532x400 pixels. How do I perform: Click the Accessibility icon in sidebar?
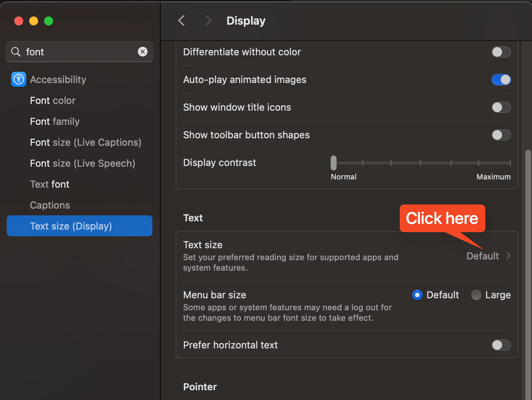(19, 79)
